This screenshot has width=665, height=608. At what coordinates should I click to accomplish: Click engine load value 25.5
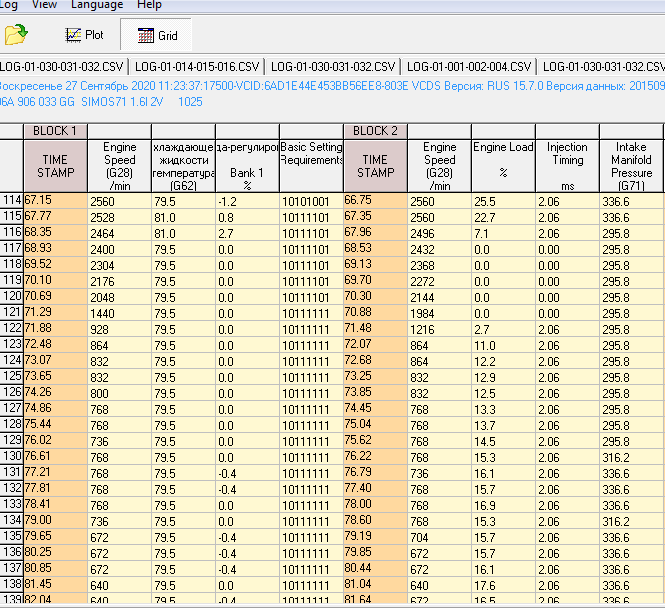pos(503,201)
